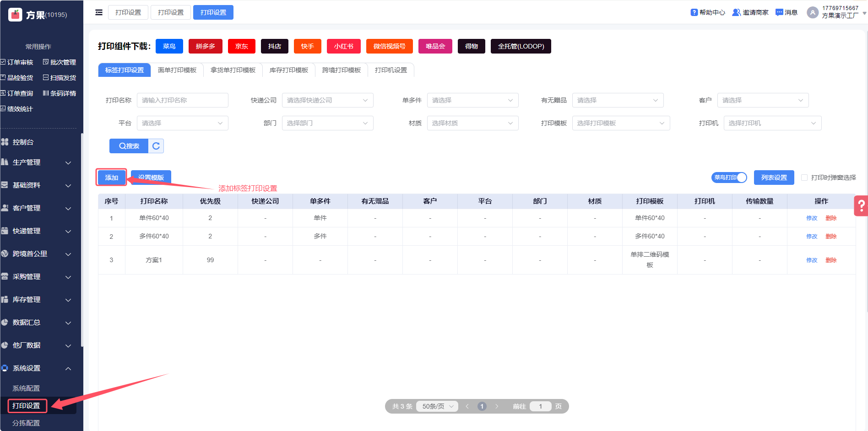
Task: Click the 打印名称 input field
Action: (x=182, y=100)
